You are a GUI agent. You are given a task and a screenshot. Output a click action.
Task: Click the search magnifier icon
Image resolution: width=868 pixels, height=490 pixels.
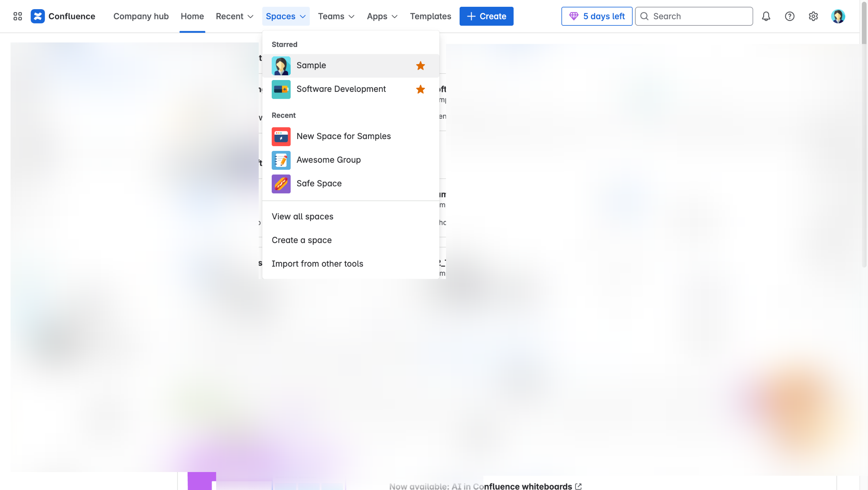(x=644, y=16)
